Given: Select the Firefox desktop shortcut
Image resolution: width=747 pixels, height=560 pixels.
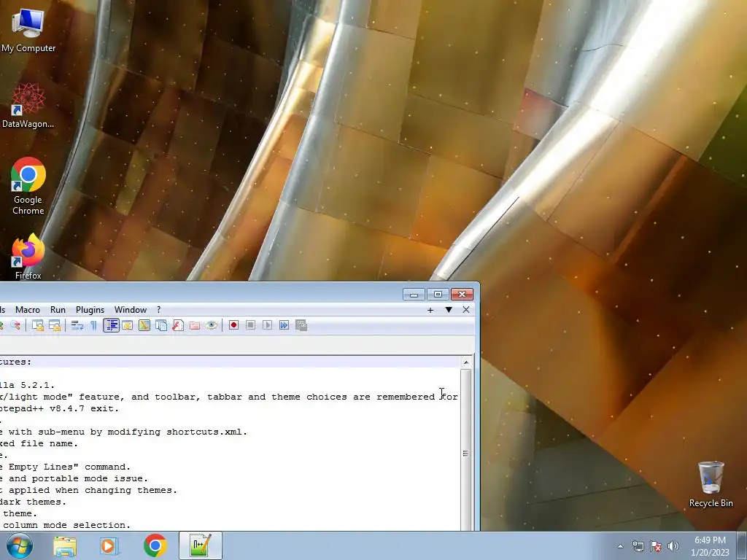Looking at the screenshot, I should [28, 257].
